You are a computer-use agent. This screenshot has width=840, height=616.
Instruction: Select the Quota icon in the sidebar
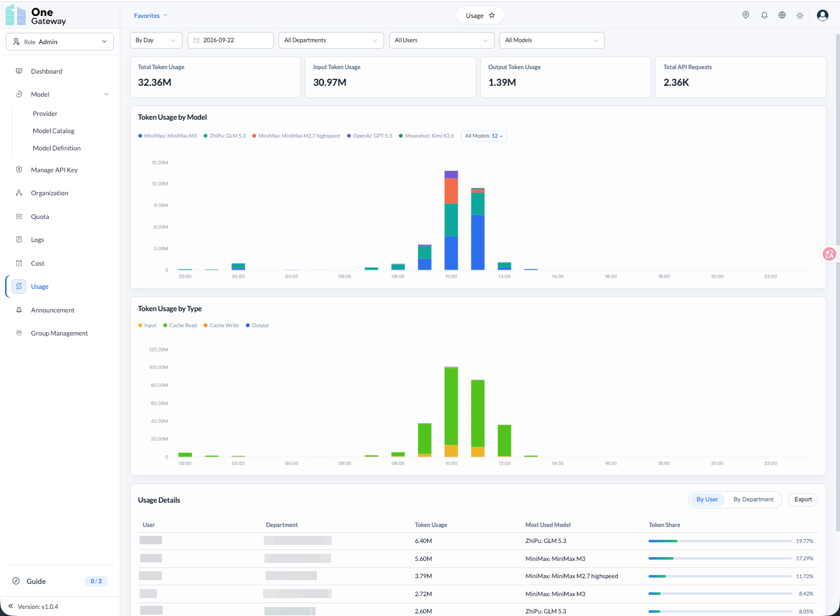(x=19, y=216)
